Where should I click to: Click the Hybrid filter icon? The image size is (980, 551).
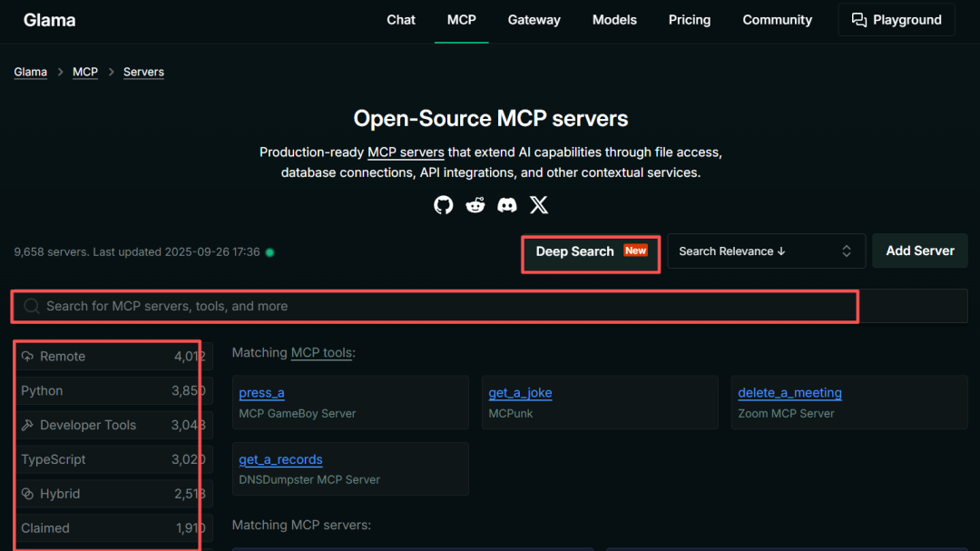pos(27,494)
